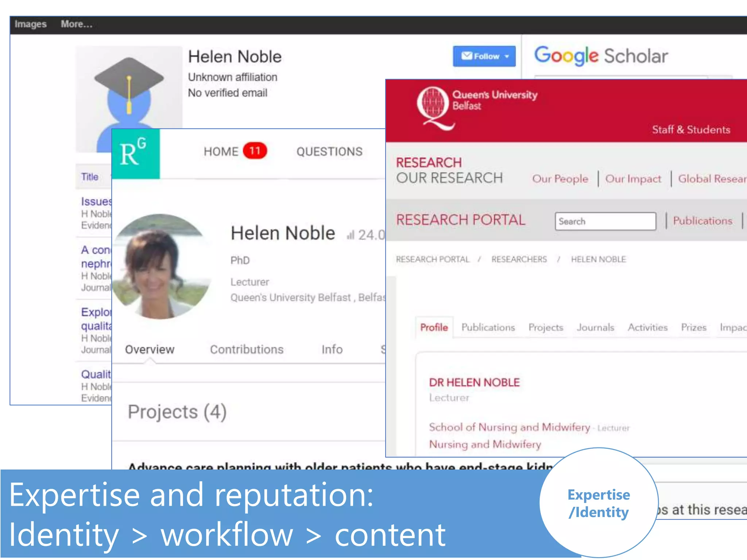Open the ResearchGate QUESTIONS tab

(x=329, y=151)
